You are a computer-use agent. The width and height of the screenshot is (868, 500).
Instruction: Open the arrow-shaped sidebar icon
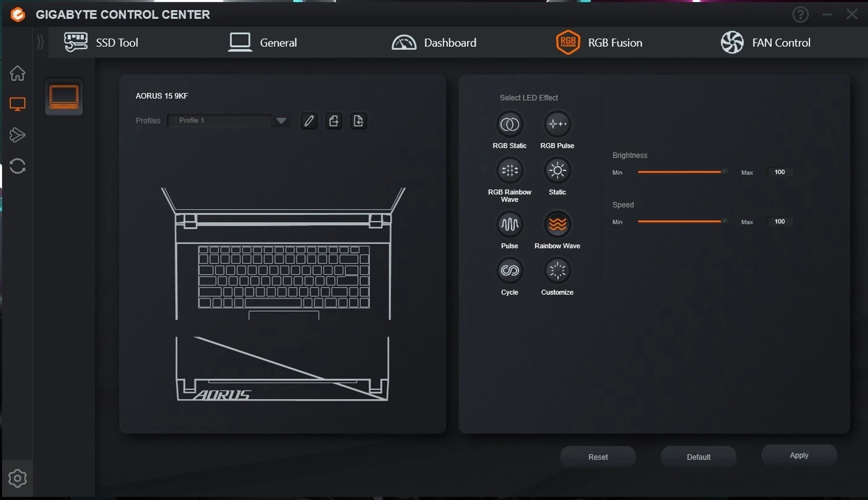tap(17, 135)
